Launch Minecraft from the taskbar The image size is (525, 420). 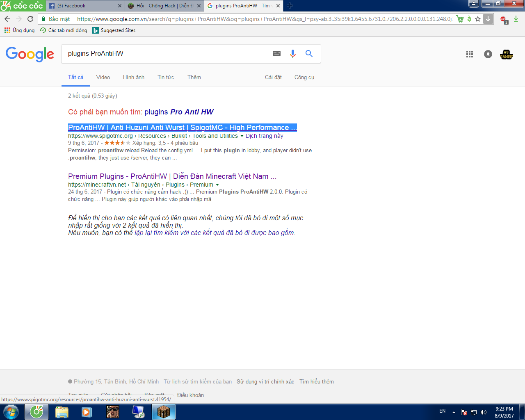point(164,412)
